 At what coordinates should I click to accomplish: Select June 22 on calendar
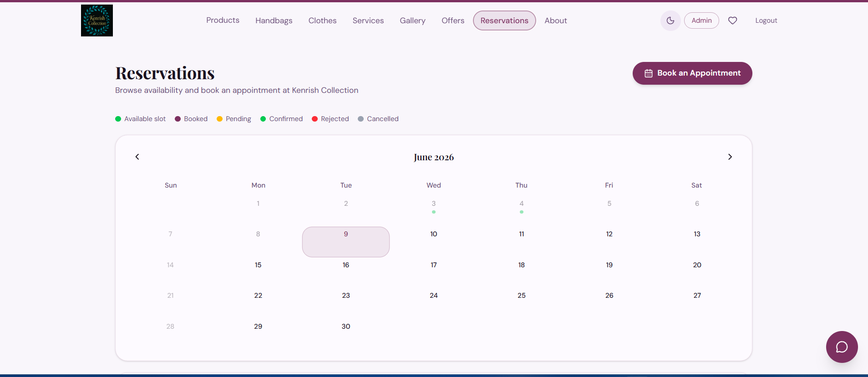click(258, 303)
